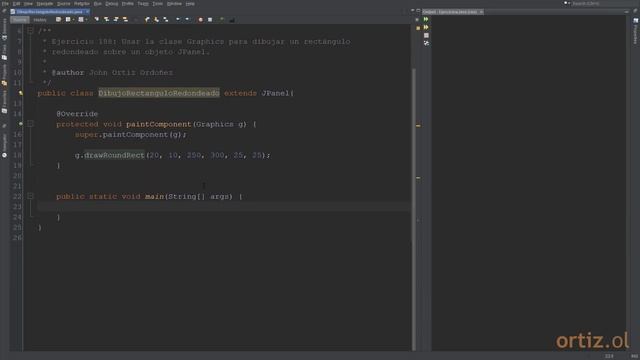This screenshot has width=640, height=360.
Task: Click the find previous occurrence icon
Action: pos(106,19)
